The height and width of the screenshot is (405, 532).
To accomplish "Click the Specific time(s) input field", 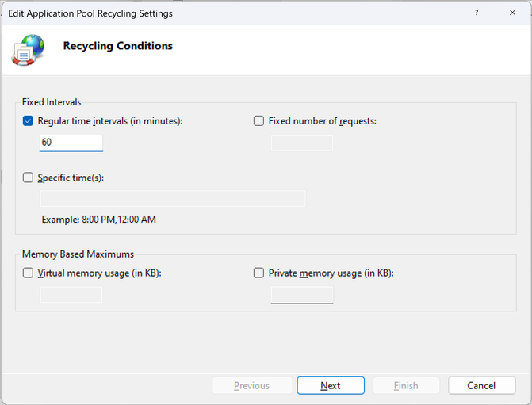I will point(172,198).
